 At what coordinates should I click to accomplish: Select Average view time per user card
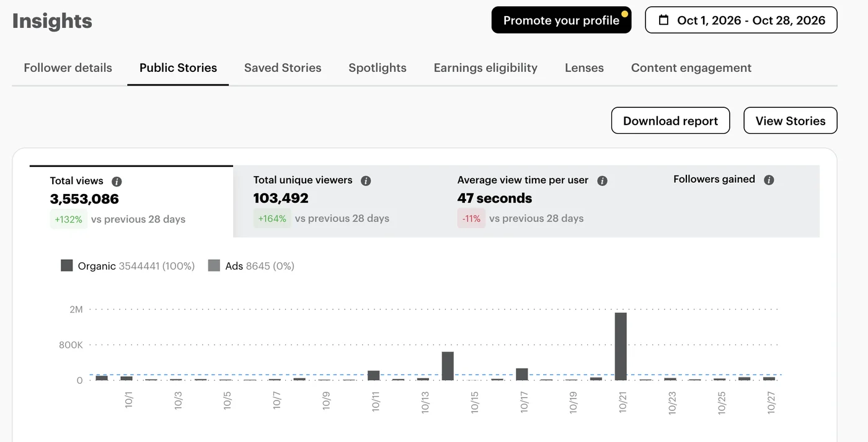(x=539, y=201)
